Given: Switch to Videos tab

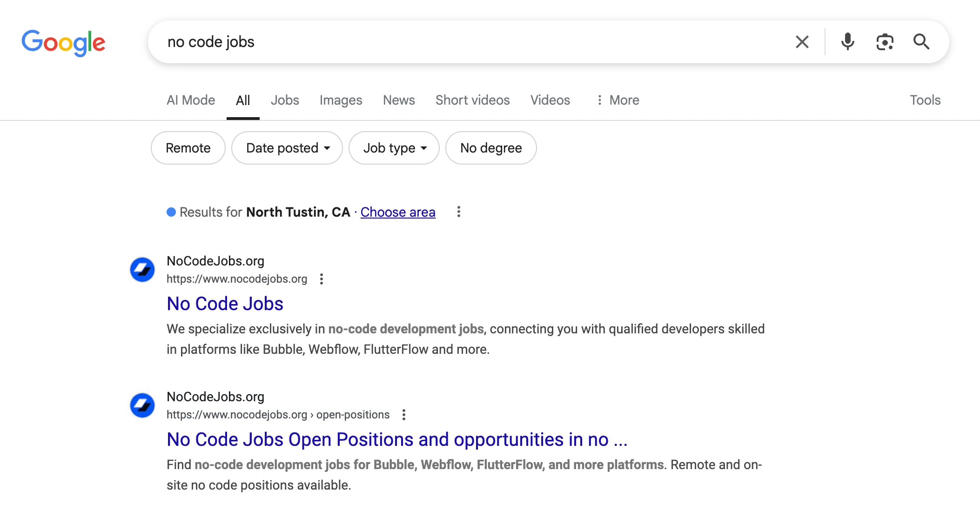Looking at the screenshot, I should coord(550,100).
